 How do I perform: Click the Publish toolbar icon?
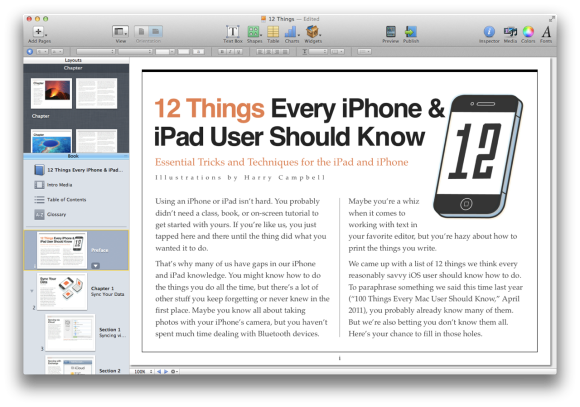tap(411, 34)
